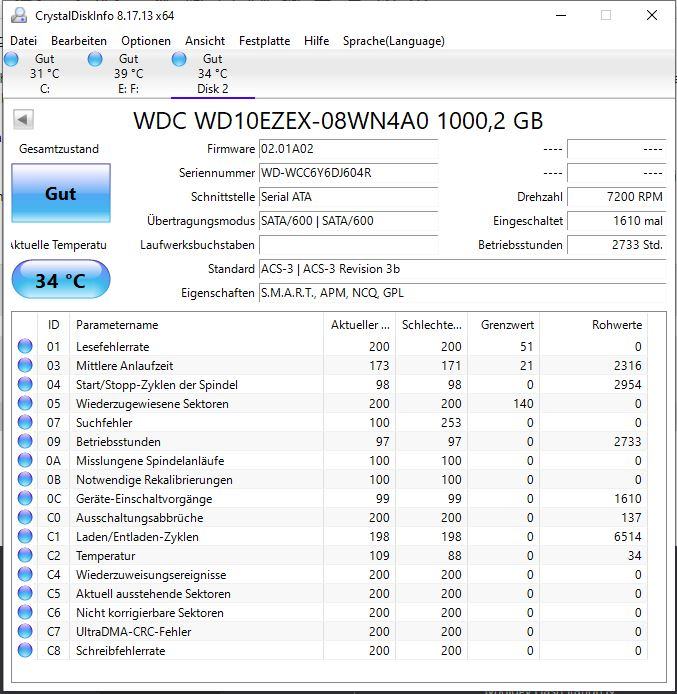Viewport: 677px width, 694px height.
Task: Select the C: drive status orb
Action: 11,59
